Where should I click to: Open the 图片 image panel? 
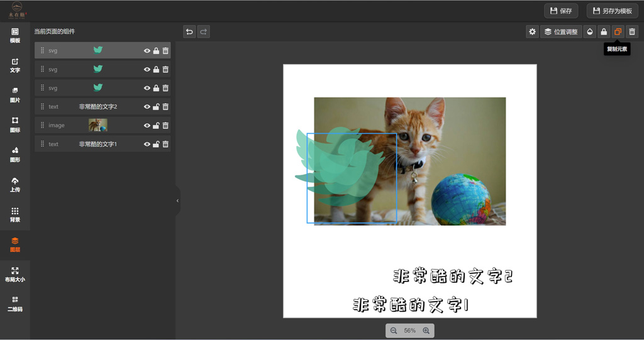(x=15, y=96)
